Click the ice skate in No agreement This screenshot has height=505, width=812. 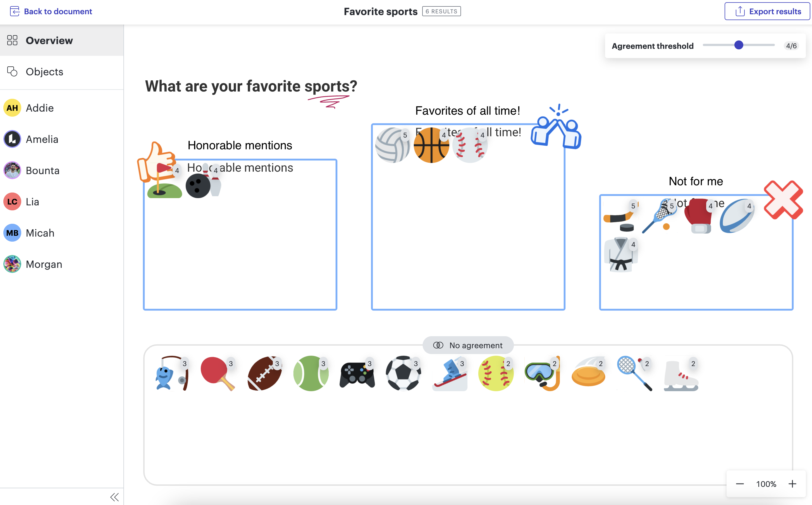pyautogui.click(x=680, y=374)
